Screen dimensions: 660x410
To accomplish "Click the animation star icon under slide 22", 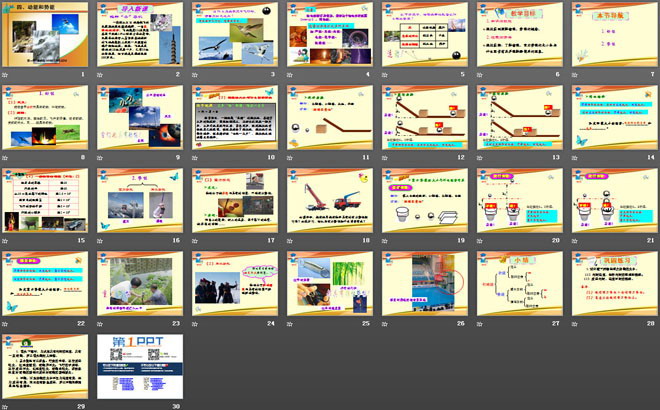I will [x=5, y=323].
